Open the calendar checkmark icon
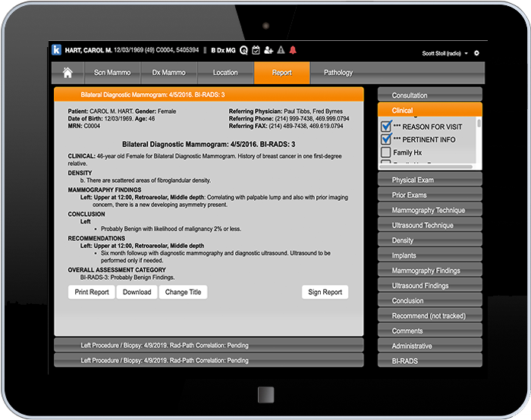Screen dimensions: 531x420 tap(256, 51)
